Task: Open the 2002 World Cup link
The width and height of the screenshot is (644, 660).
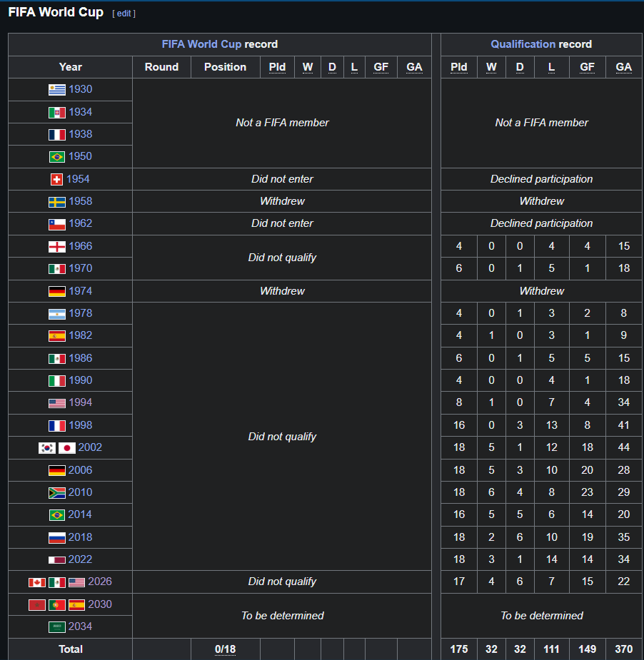Action: coord(90,447)
